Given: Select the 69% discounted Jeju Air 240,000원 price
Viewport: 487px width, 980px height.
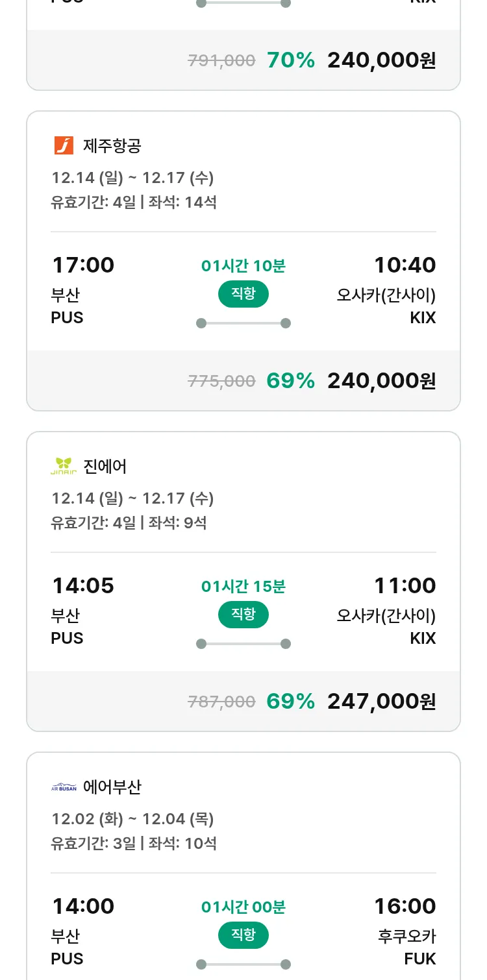Looking at the screenshot, I should click(381, 380).
